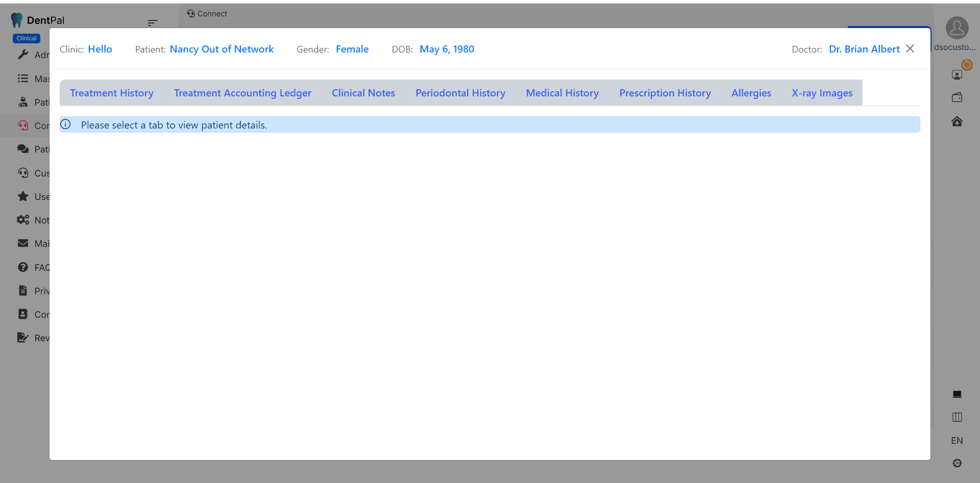Click the orange refresh badge icon
The width and height of the screenshot is (980, 483).
(967, 65)
